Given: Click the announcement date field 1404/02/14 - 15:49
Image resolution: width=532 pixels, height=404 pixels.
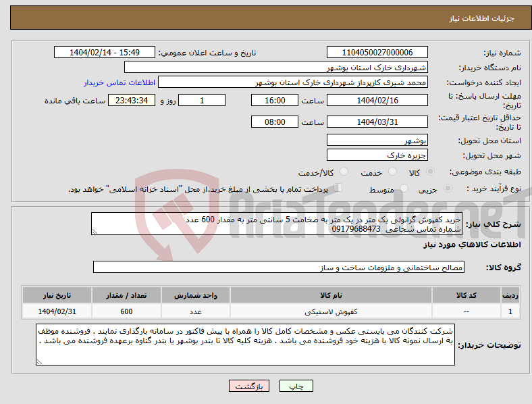Looking at the screenshot, I should tap(105, 52).
